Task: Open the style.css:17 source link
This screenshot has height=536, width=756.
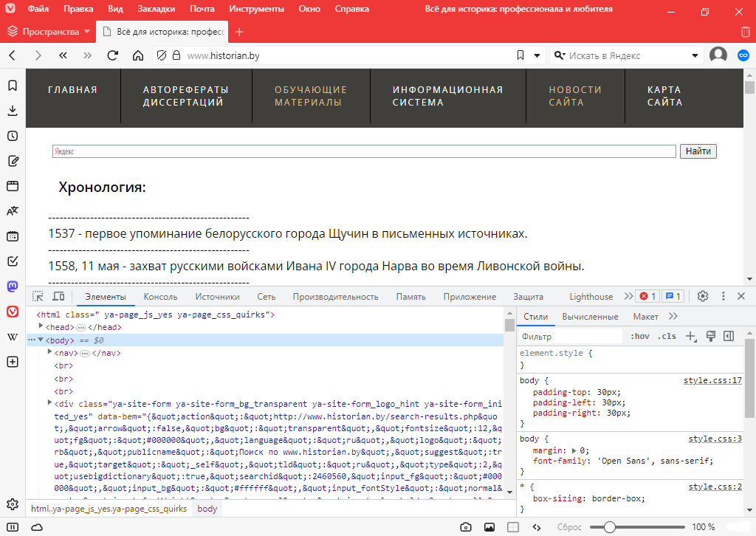Action: pos(712,381)
